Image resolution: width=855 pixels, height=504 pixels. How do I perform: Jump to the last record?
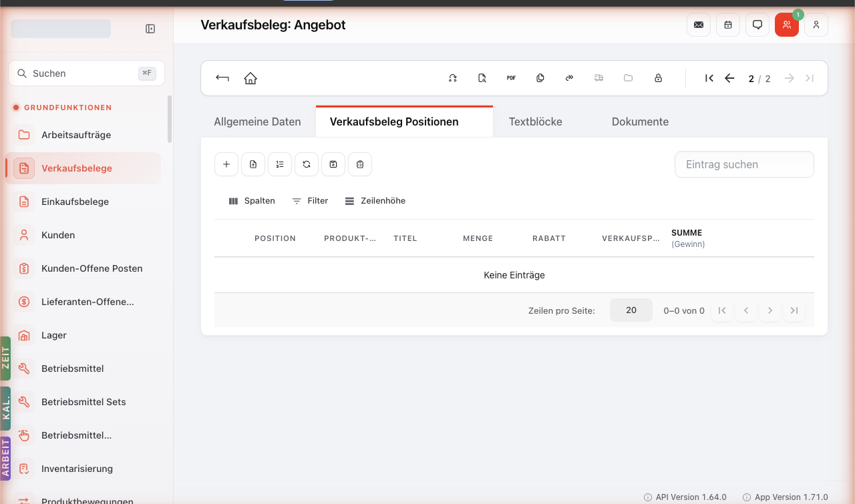(x=810, y=78)
